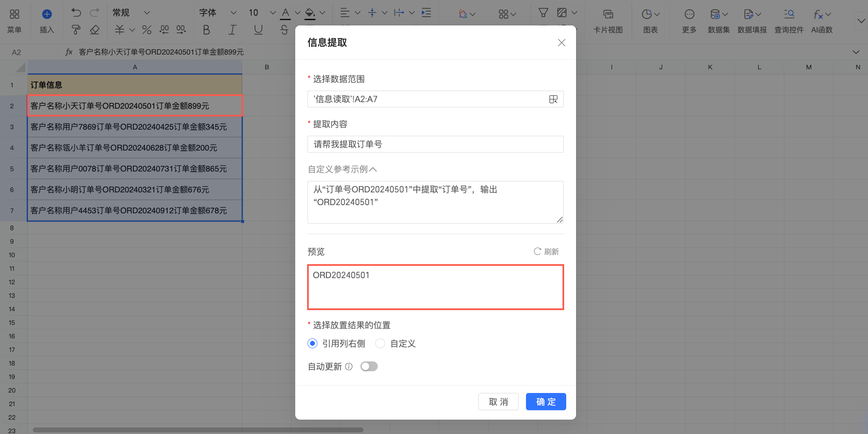Open the 字体 font dropdown

tap(218, 13)
